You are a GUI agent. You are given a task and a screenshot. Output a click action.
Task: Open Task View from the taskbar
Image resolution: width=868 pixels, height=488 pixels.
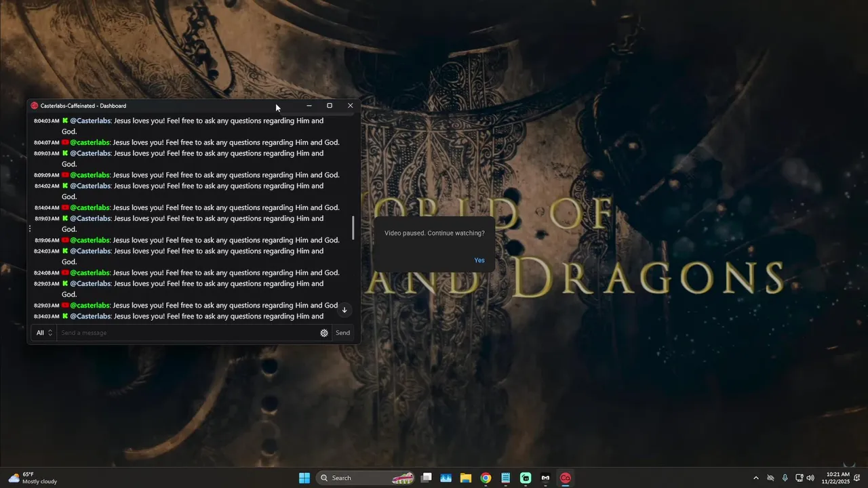(x=427, y=478)
